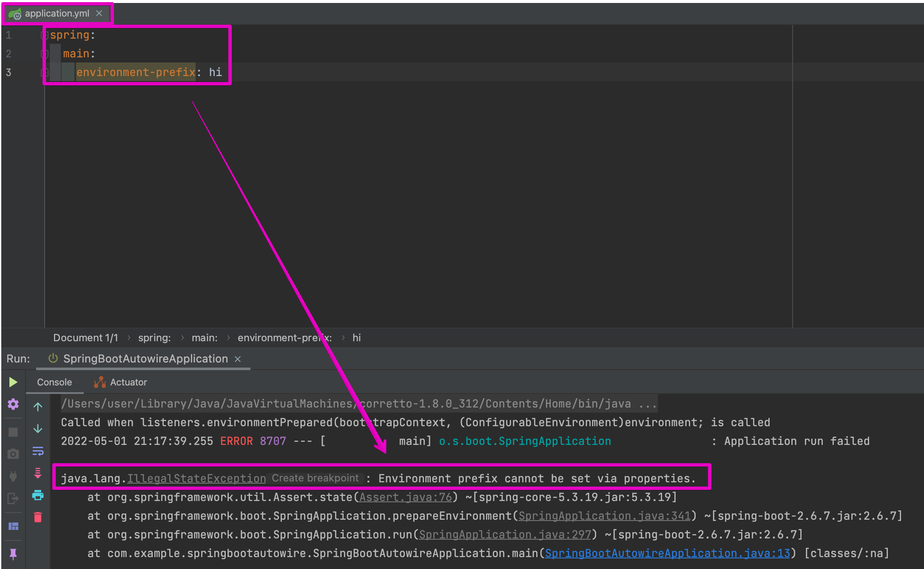Click the Dump Threads camera icon

point(13,454)
